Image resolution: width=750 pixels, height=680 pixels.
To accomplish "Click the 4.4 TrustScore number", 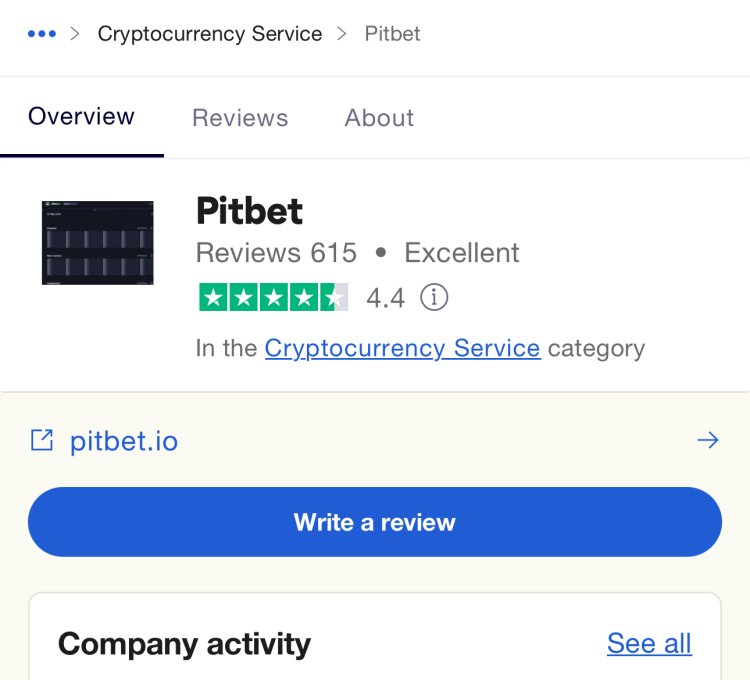I will 386,298.
